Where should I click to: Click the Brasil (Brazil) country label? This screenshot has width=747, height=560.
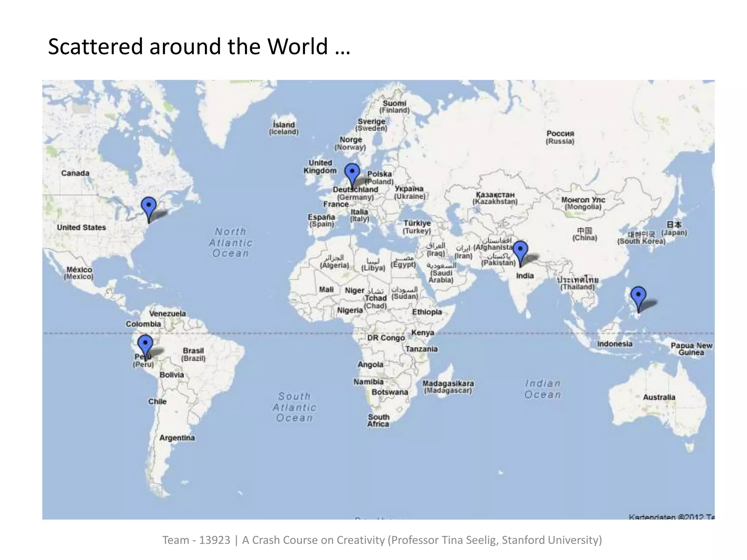(193, 354)
